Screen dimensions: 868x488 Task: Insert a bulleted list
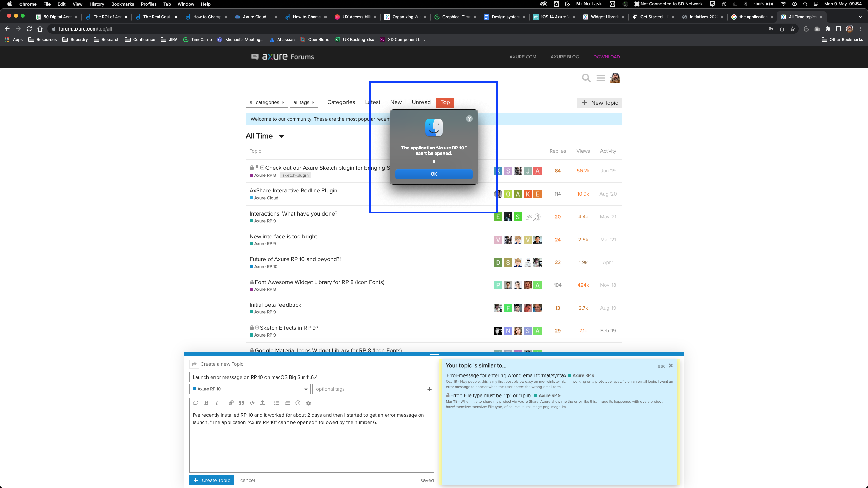click(277, 403)
